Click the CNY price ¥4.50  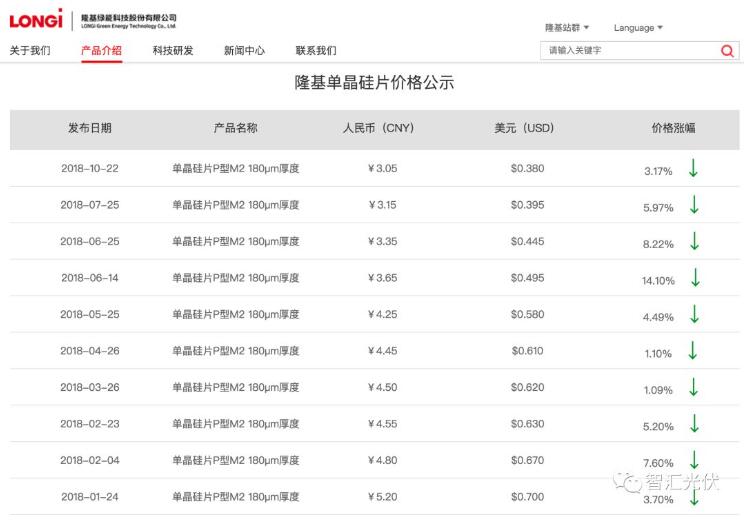tap(383, 387)
